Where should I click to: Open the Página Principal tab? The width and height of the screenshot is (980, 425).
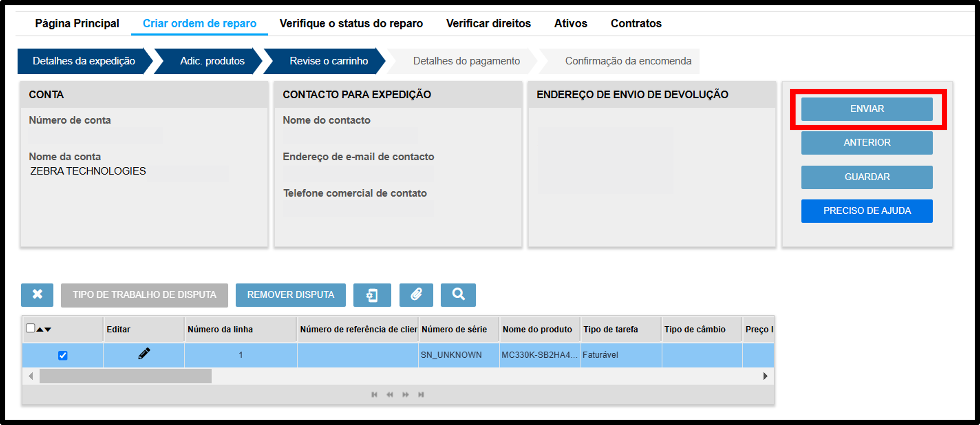(x=77, y=23)
